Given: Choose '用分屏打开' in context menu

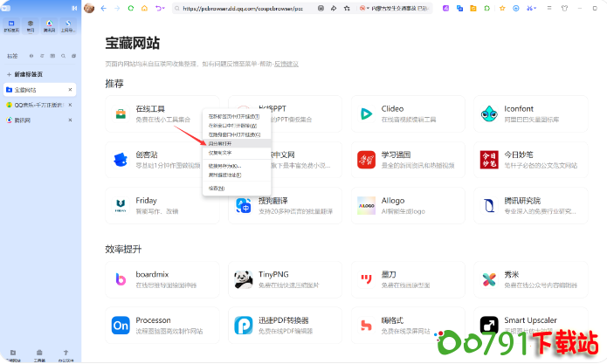Looking at the screenshot, I should pyautogui.click(x=222, y=143).
